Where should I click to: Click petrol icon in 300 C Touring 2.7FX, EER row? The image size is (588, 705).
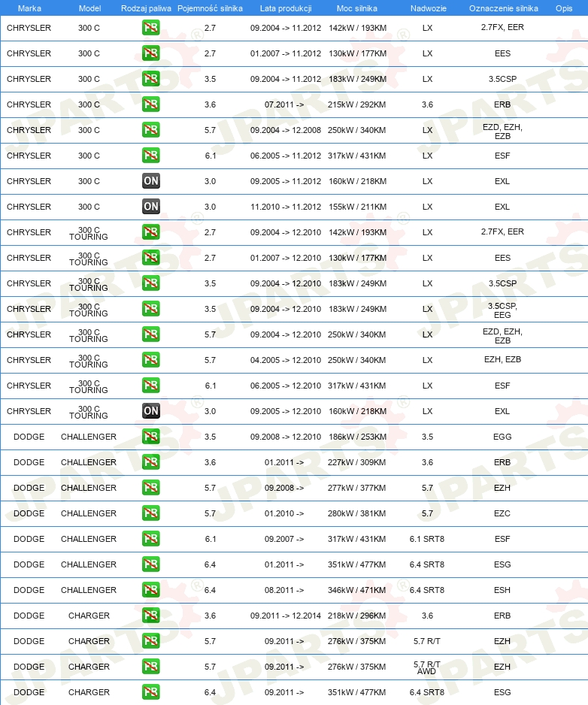150,232
